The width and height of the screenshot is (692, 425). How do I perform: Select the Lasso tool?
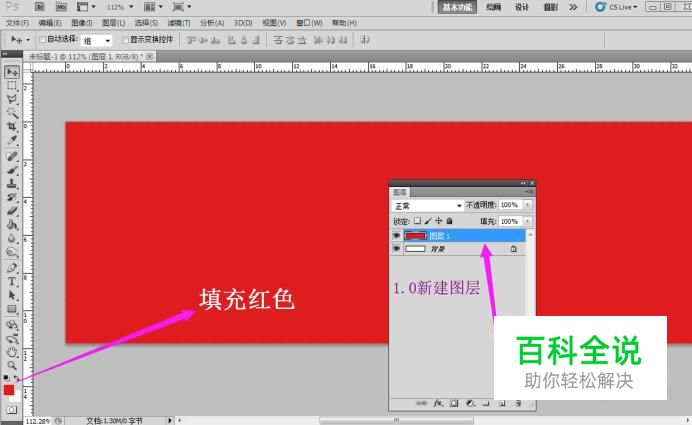coord(12,99)
